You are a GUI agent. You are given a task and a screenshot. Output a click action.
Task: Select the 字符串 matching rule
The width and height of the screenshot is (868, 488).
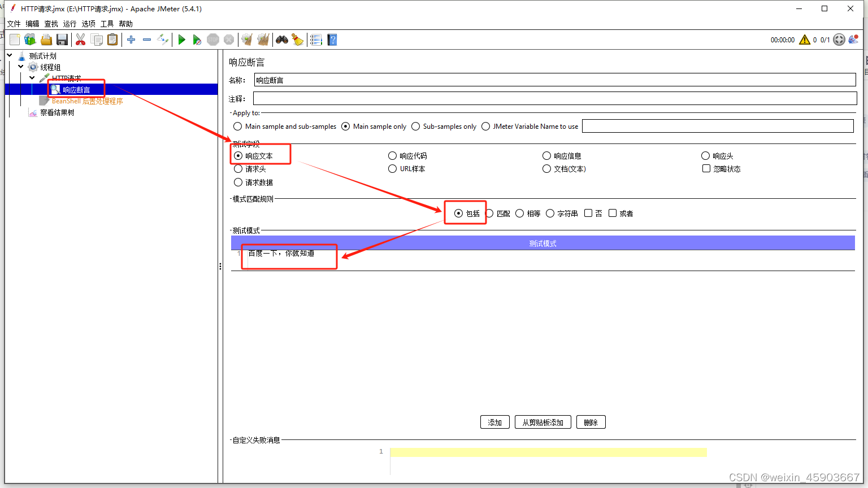562,213
